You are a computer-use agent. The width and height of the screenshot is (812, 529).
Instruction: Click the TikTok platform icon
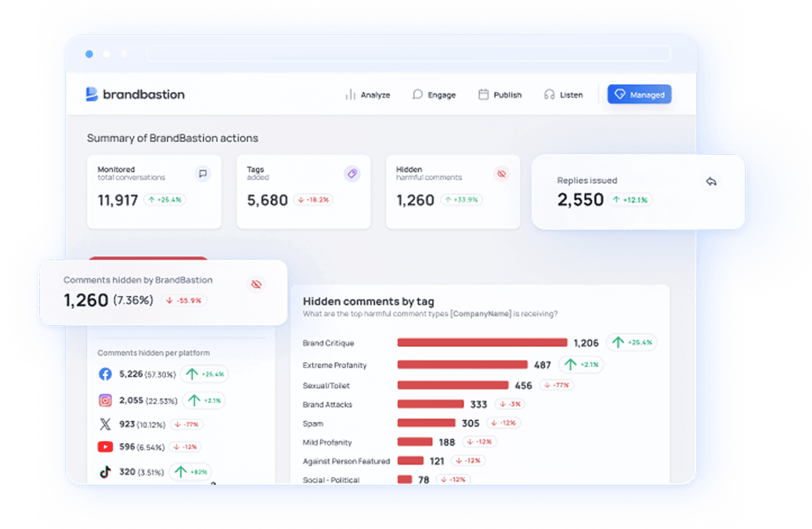click(105, 471)
